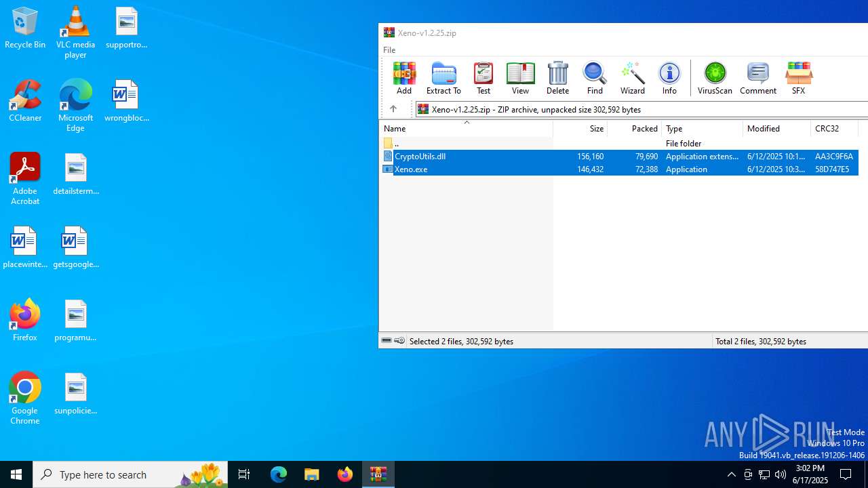
Task: Show archive Info
Action: click(x=669, y=78)
